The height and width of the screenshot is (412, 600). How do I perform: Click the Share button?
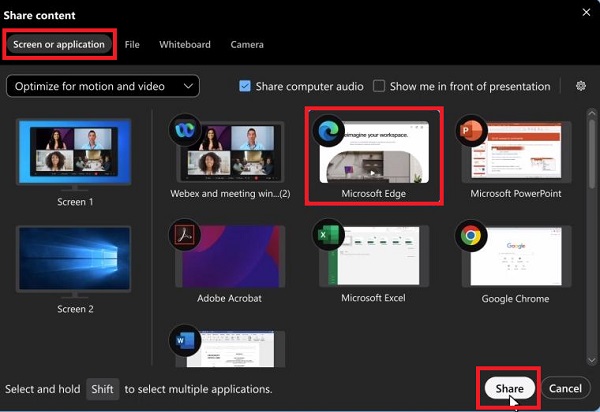[x=509, y=388]
